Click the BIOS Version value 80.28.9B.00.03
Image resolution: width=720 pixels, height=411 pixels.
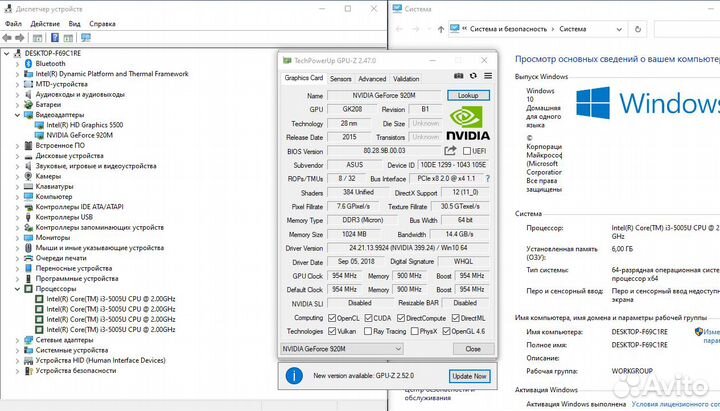(x=384, y=151)
